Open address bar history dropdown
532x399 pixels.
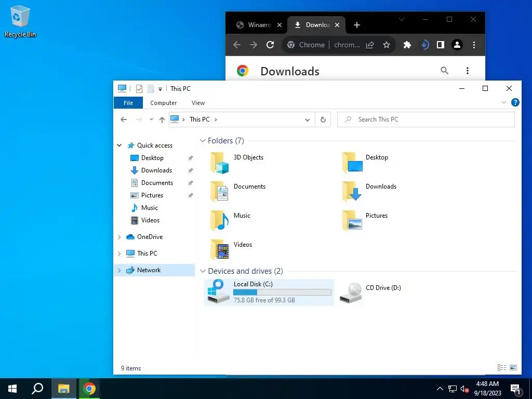pos(308,120)
